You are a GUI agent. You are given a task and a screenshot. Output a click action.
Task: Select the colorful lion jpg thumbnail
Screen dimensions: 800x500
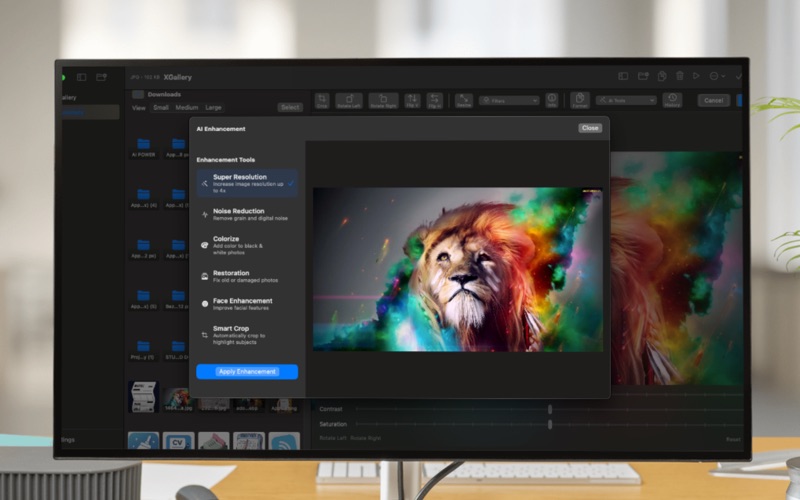click(178, 400)
